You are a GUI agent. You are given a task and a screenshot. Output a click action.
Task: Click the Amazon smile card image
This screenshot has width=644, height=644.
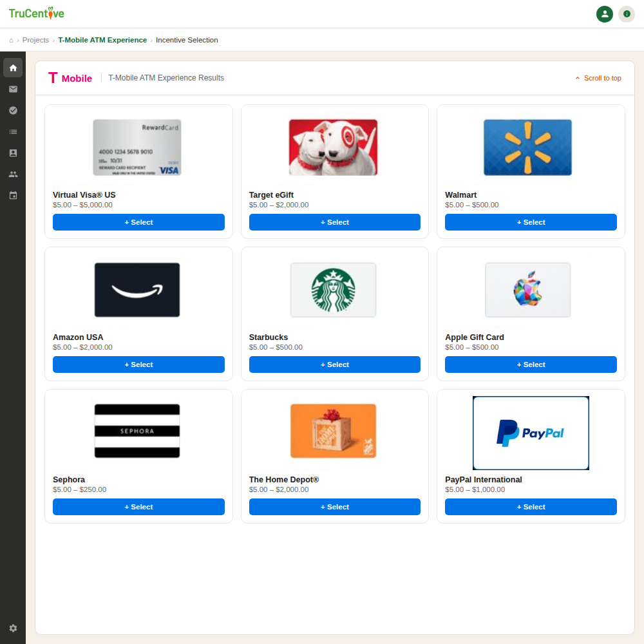[x=137, y=290]
